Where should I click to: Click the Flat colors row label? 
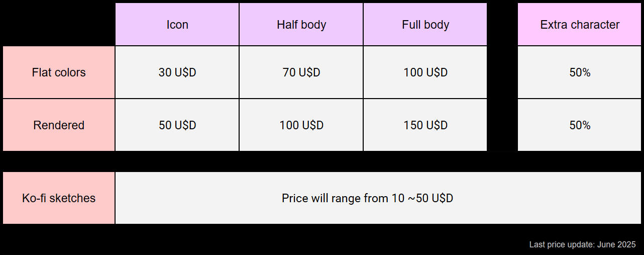click(59, 72)
